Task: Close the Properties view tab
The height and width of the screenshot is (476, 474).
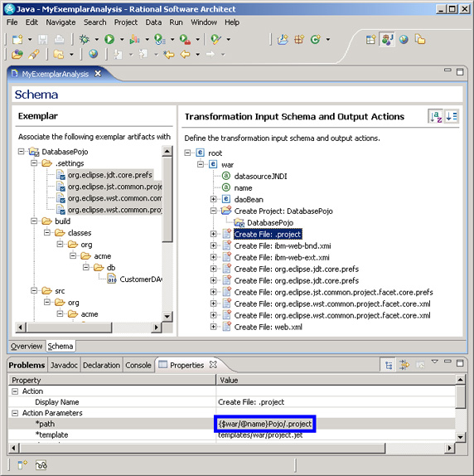Action: [213, 365]
